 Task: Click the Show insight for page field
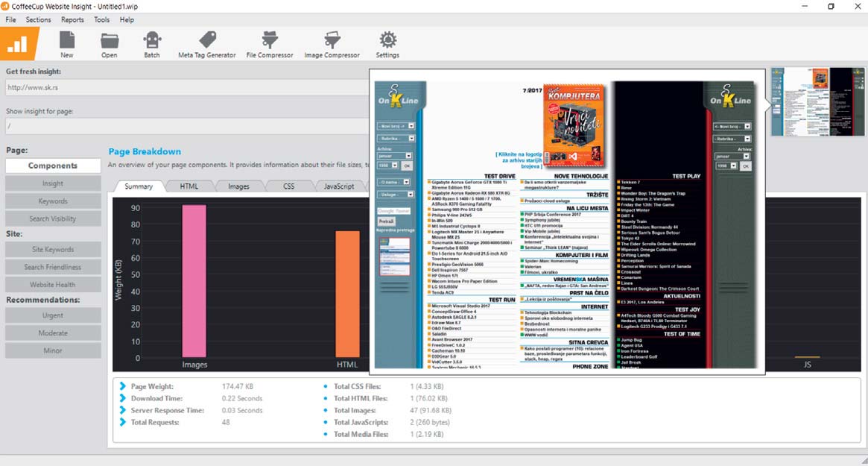(x=187, y=126)
